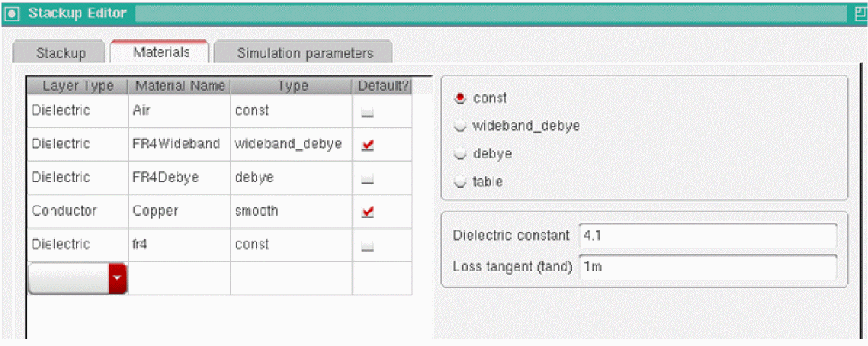
Task: Toggle Default checkbox for FR4Debye row
Action: [368, 178]
